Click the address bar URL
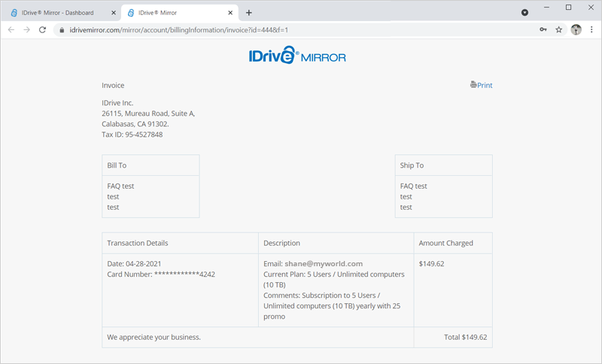The image size is (602, 364). pos(178,30)
